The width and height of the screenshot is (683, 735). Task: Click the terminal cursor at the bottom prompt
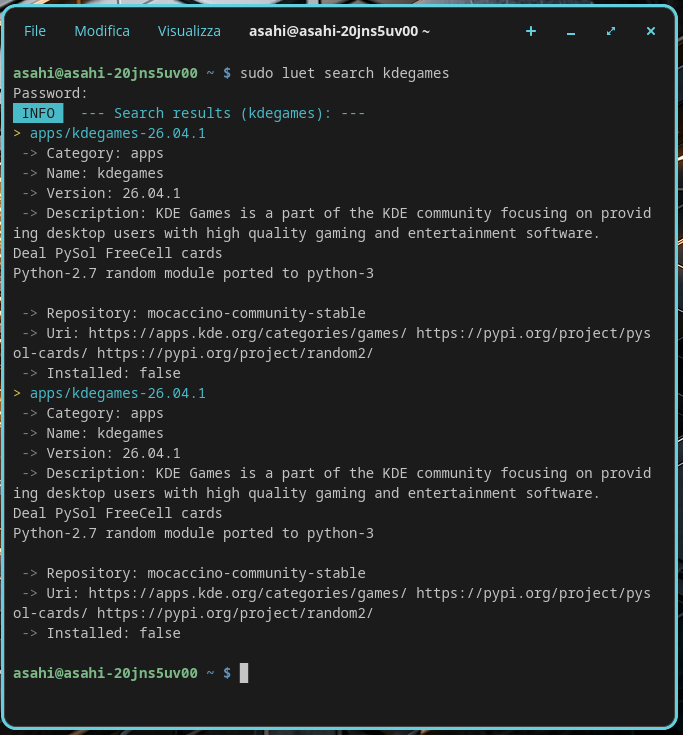point(244,673)
